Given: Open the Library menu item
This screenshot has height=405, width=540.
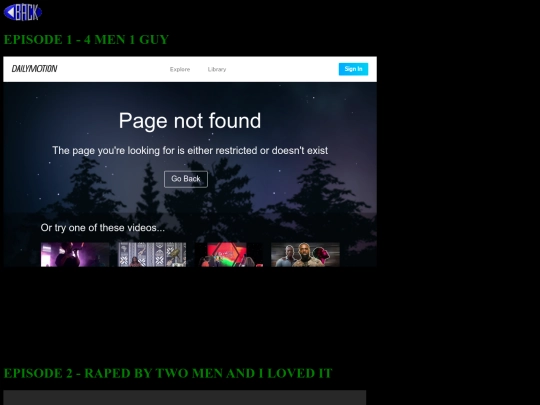Looking at the screenshot, I should point(217,69).
